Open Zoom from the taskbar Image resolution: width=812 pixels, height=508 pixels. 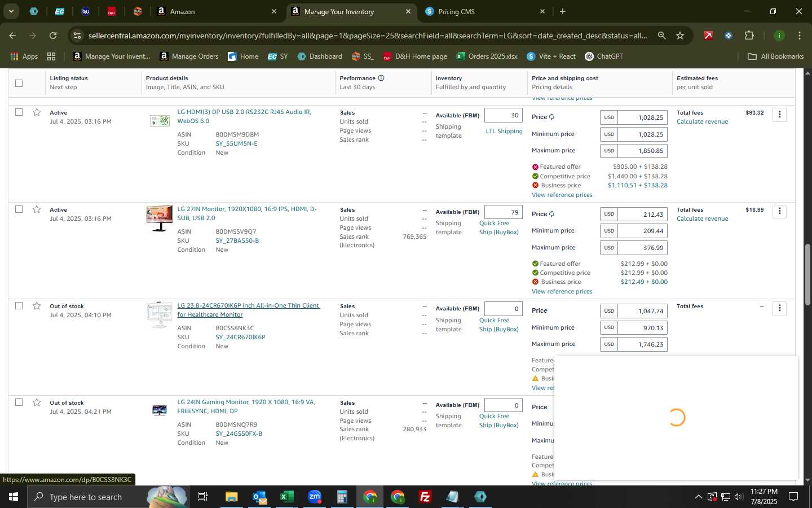point(315,497)
